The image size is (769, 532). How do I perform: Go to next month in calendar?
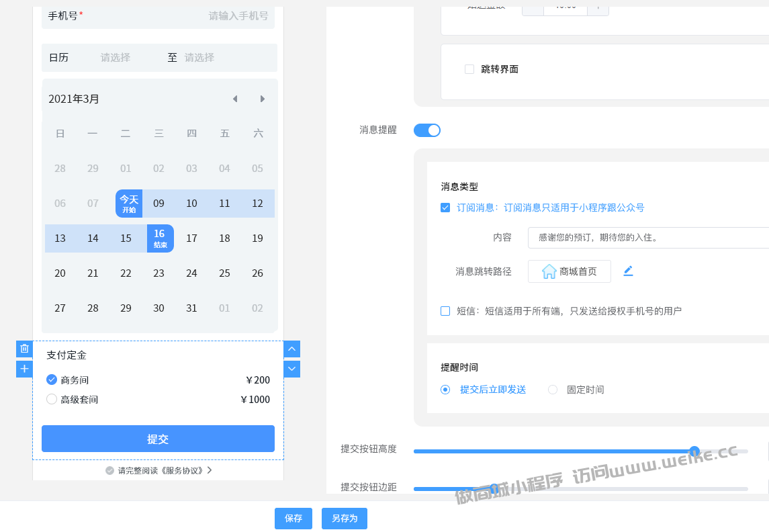[x=263, y=99]
